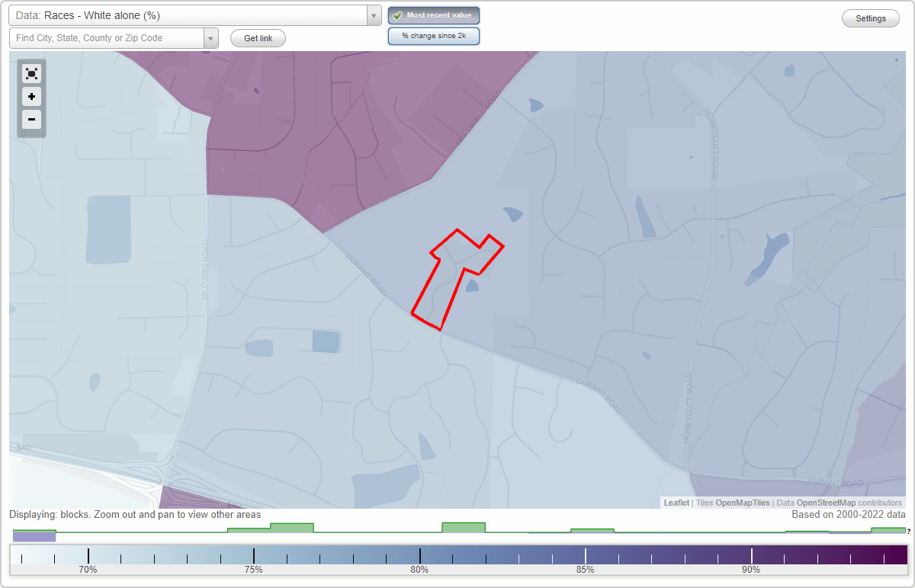Click the fullscreen map icon
Viewport: 915px width, 588px height.
click(x=31, y=74)
